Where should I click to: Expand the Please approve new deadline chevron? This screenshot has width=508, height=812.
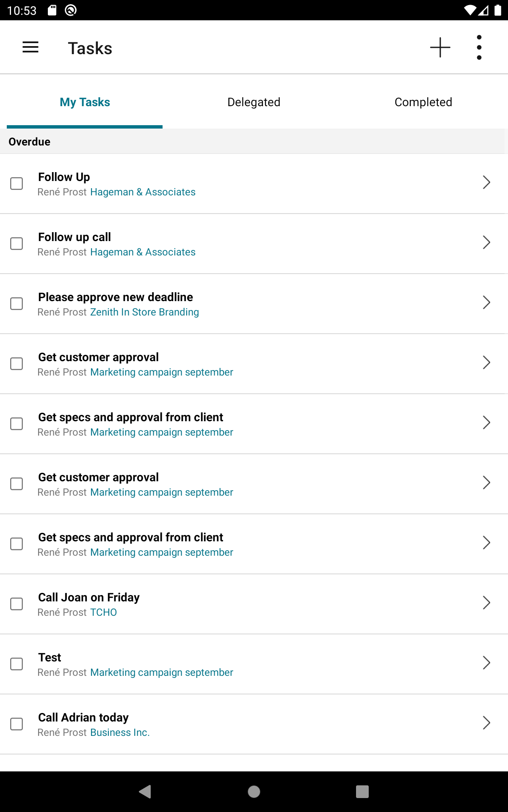(x=486, y=303)
